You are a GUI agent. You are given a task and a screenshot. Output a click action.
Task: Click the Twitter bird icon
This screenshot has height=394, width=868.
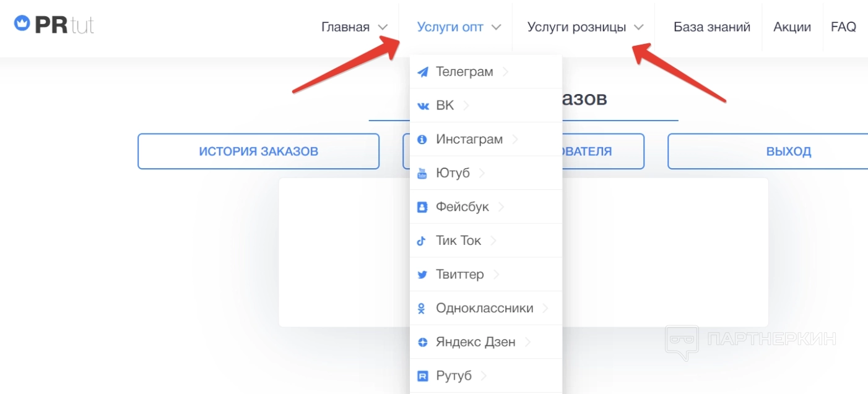click(x=423, y=275)
